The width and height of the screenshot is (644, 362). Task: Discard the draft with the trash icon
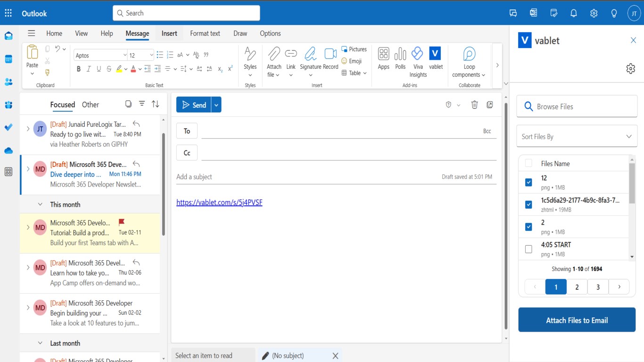pos(475,105)
